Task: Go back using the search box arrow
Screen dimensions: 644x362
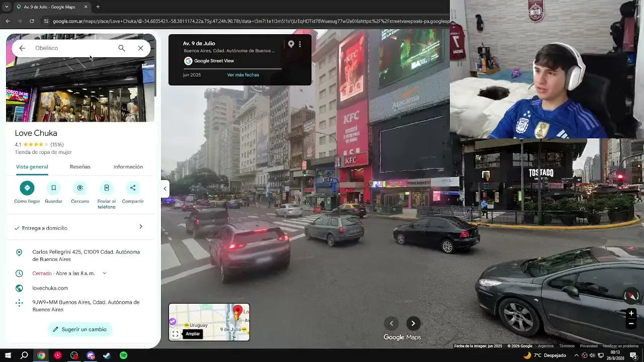Action: 22,48
